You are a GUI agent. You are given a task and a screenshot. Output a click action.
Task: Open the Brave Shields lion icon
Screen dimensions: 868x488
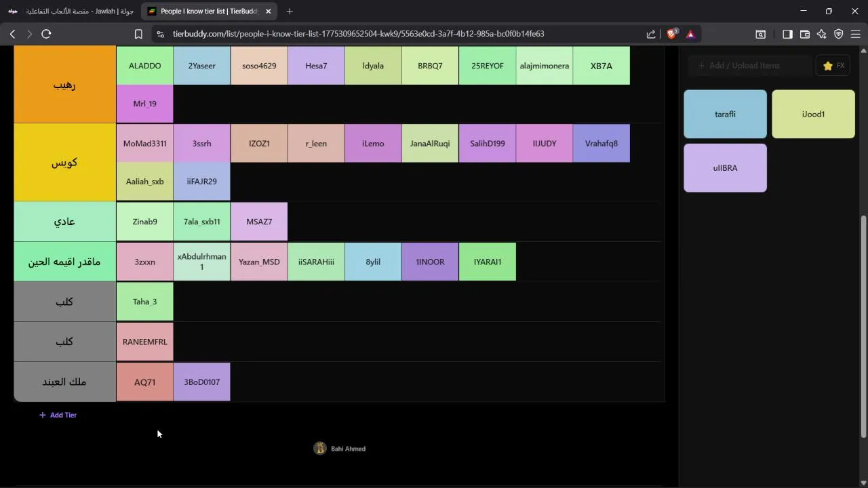click(672, 34)
